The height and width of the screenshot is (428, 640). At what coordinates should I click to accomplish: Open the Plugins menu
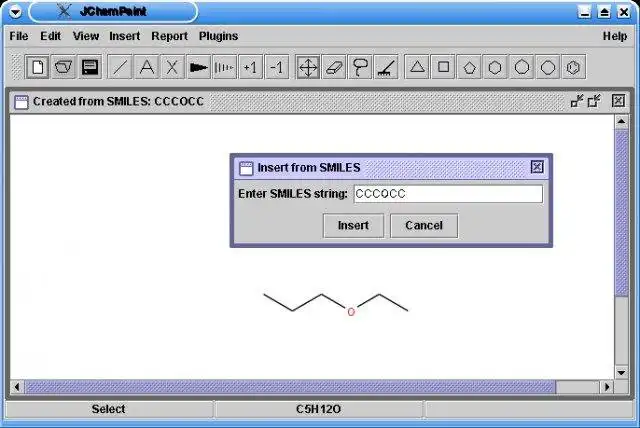[218, 36]
